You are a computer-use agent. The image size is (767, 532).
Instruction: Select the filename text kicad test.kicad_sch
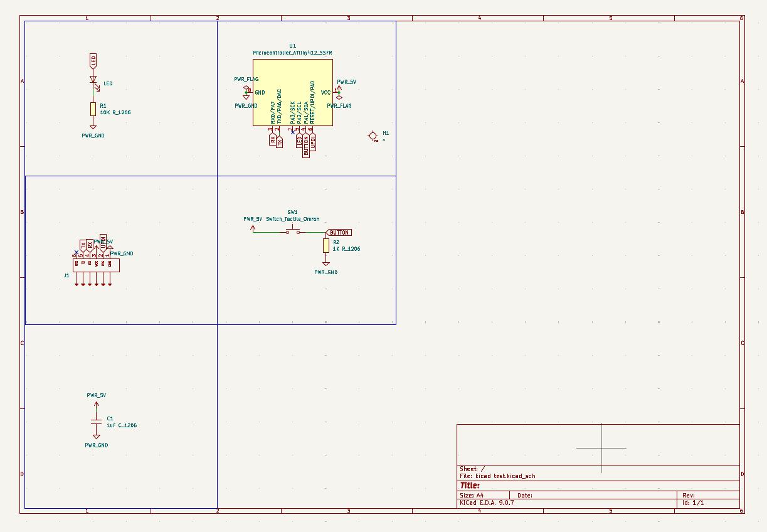495,476
